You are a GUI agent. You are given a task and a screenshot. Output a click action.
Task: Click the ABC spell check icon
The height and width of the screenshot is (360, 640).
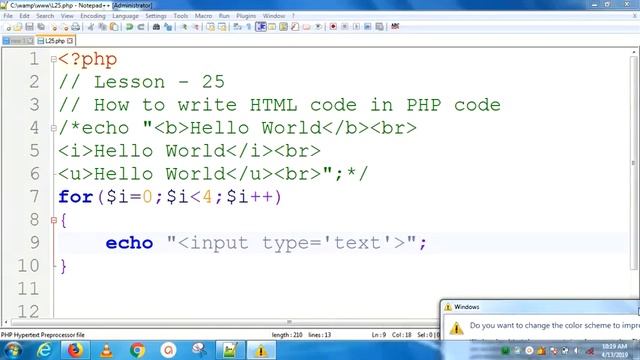pos(395,27)
